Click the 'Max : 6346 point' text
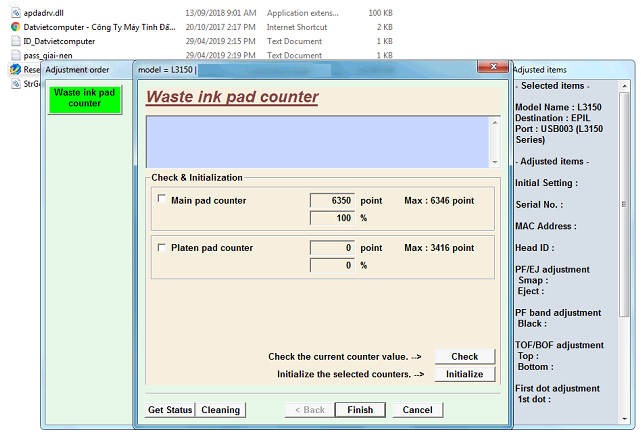Image resolution: width=641 pixels, height=438 pixels. coord(439,201)
